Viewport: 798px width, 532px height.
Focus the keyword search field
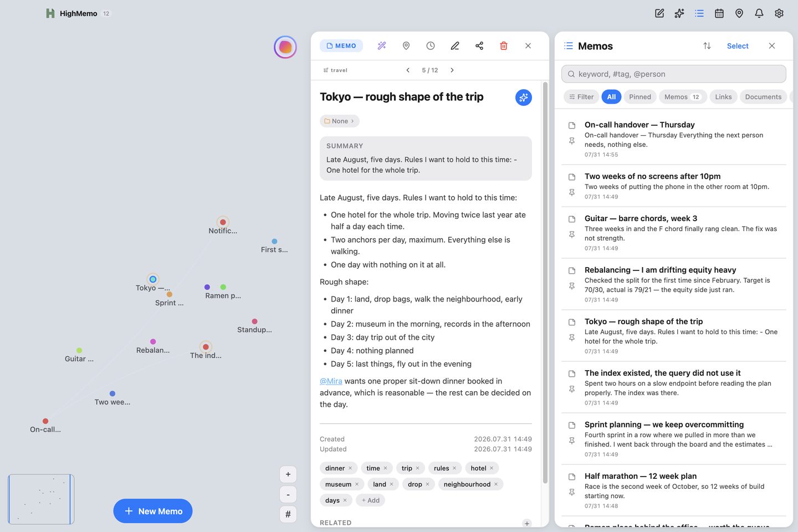(674, 74)
